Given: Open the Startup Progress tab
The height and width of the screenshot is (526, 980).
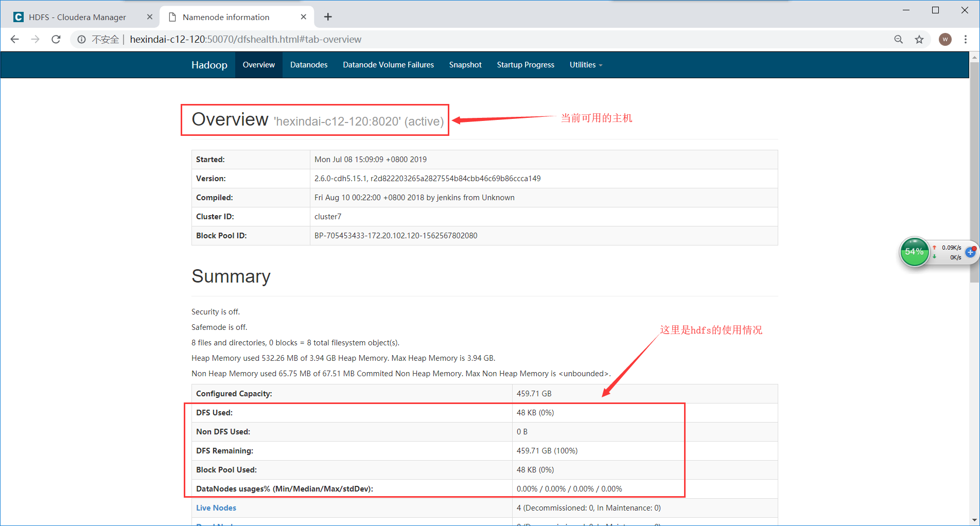Looking at the screenshot, I should click(526, 65).
